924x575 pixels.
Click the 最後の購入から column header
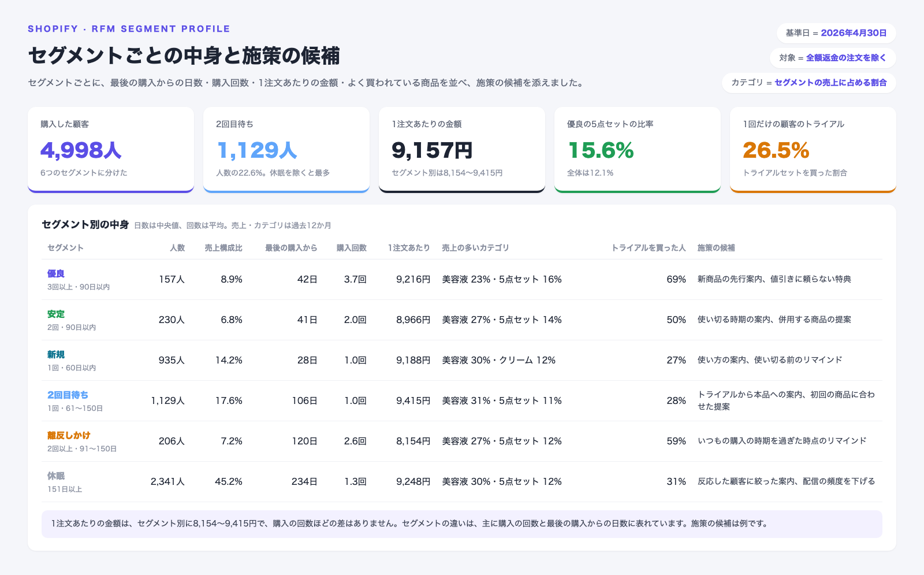(291, 248)
